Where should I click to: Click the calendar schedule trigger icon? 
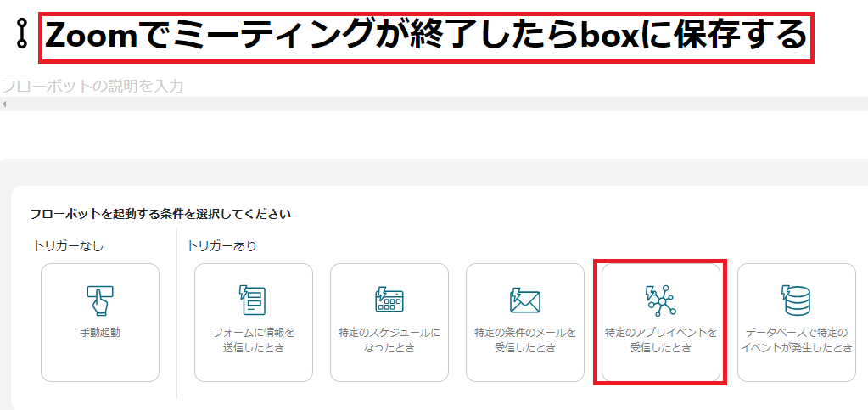[389, 300]
